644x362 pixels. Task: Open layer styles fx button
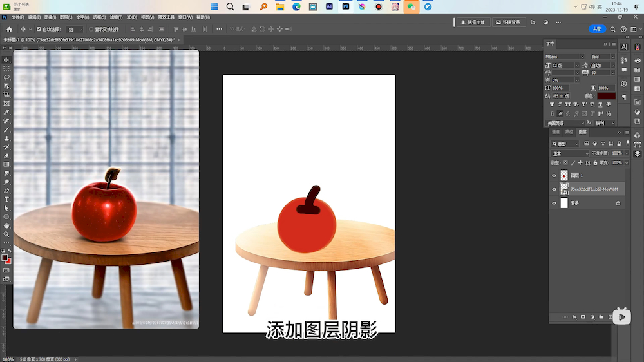pyautogui.click(x=574, y=317)
